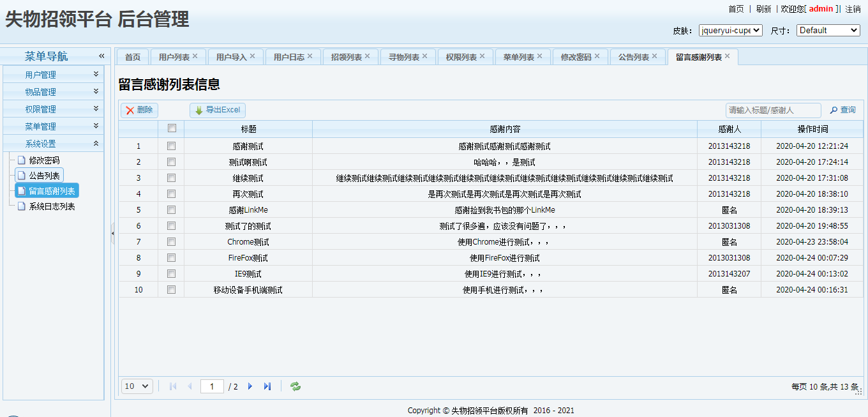Jump to last page in pager
The image size is (868, 417).
[267, 386]
